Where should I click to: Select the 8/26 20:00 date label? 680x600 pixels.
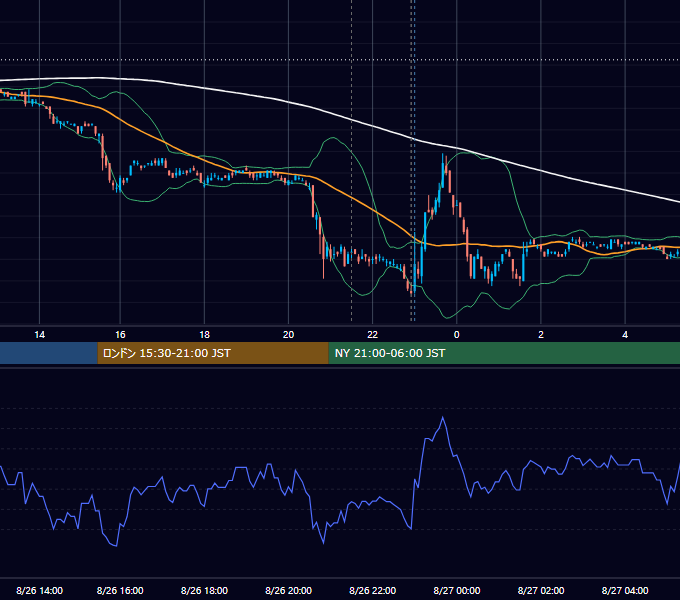pos(288,590)
